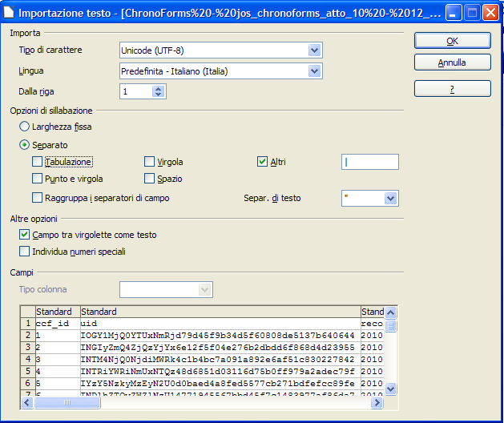Image resolution: width=504 pixels, height=423 pixels.
Task: Uncheck Campo tra virgolette come testo
Action: (x=24, y=235)
